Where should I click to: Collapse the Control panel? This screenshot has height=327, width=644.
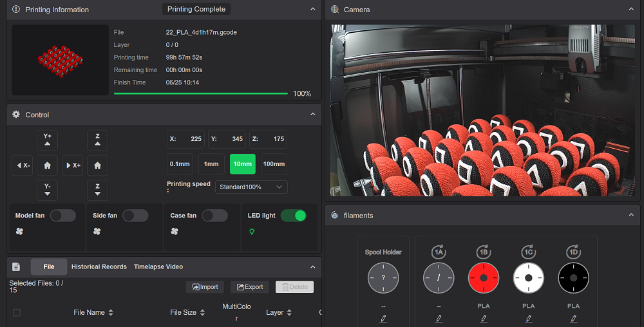pos(312,115)
